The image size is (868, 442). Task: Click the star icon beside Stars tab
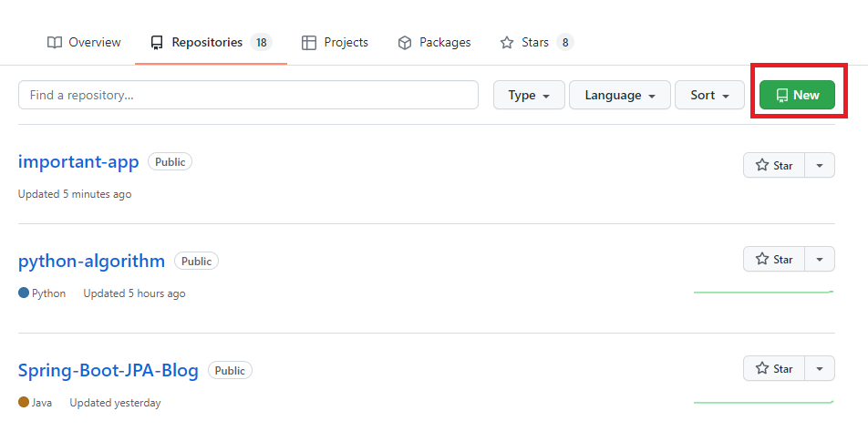click(507, 43)
